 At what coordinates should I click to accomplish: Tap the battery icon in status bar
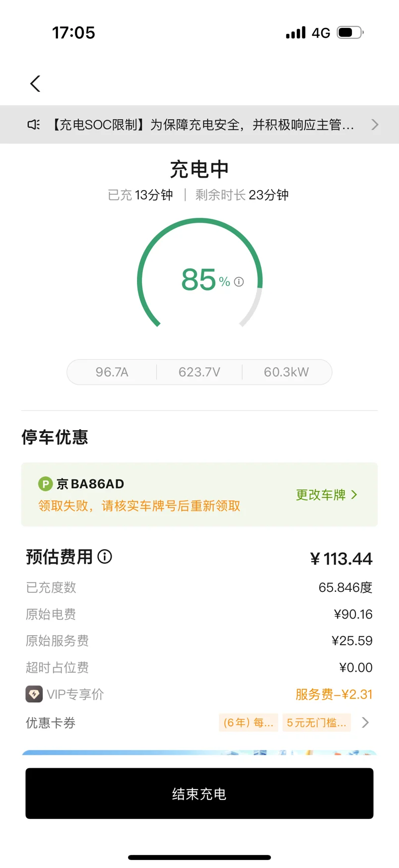[350, 33]
